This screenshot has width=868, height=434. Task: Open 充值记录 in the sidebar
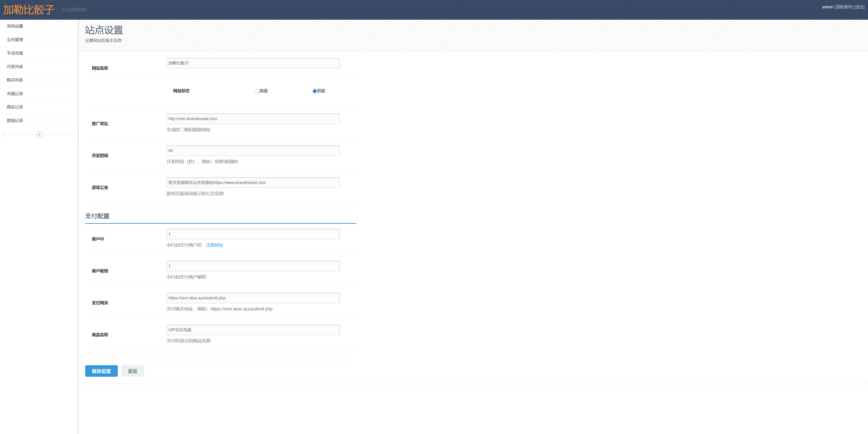click(15, 93)
